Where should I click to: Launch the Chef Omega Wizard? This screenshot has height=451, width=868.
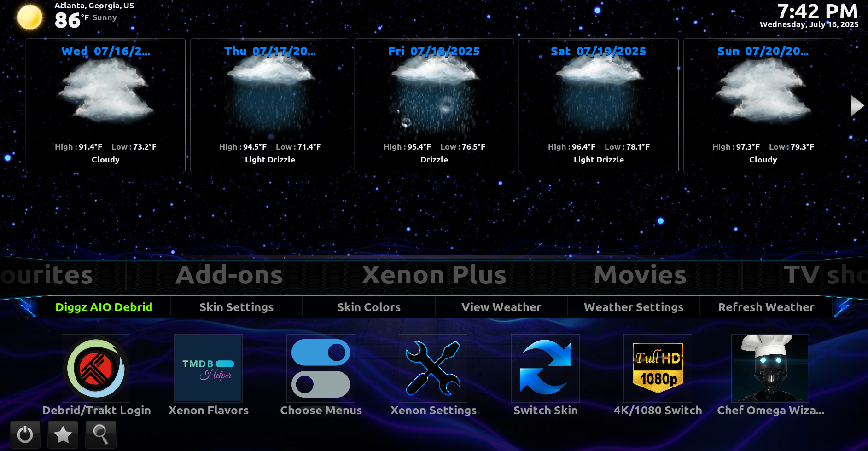point(769,368)
